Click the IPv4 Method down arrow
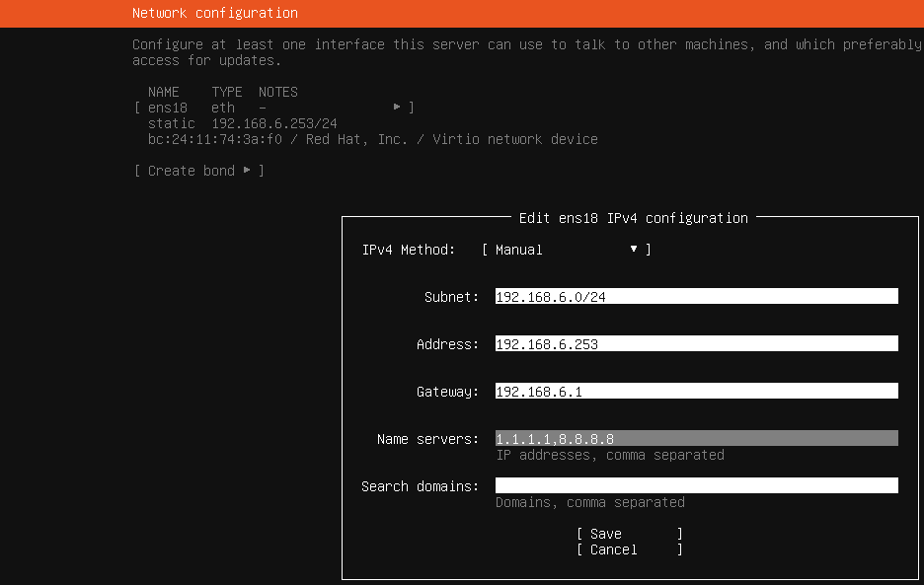 point(634,250)
